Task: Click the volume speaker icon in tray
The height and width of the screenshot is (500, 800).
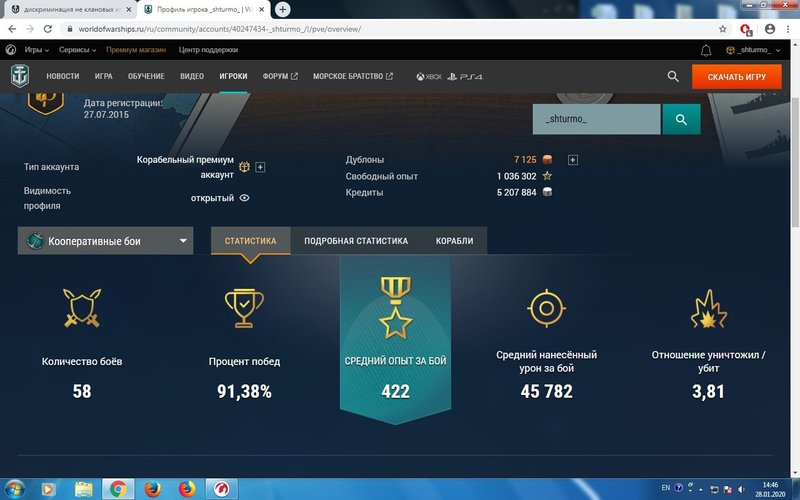Action: pyautogui.click(x=741, y=489)
